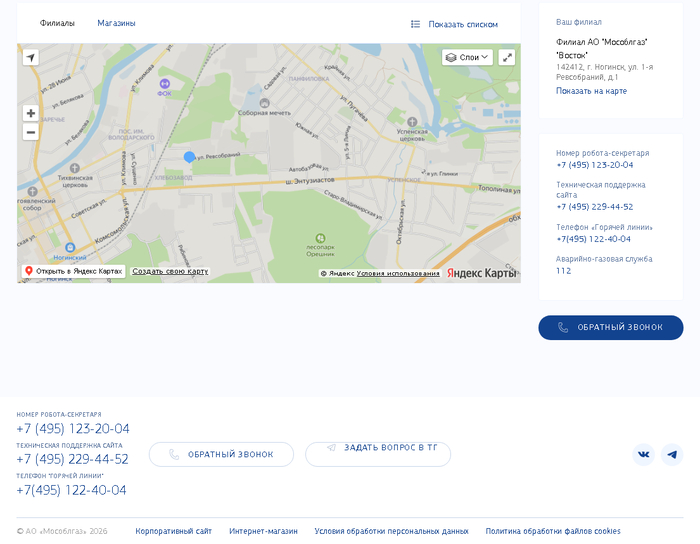Click the branch name Филиал АО "Мособлгаз" "Восток"
Screen dimensions: 700x544
click(x=602, y=49)
